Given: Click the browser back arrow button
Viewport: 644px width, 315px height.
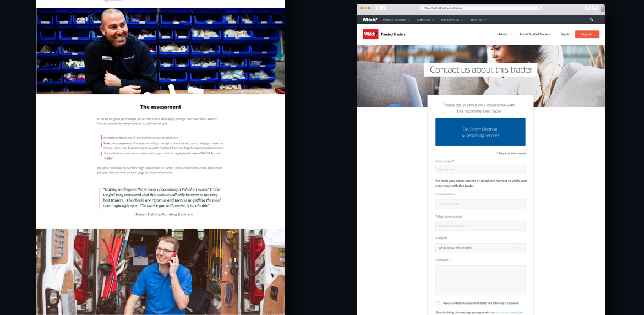Looking at the screenshot, I should tap(379, 8).
